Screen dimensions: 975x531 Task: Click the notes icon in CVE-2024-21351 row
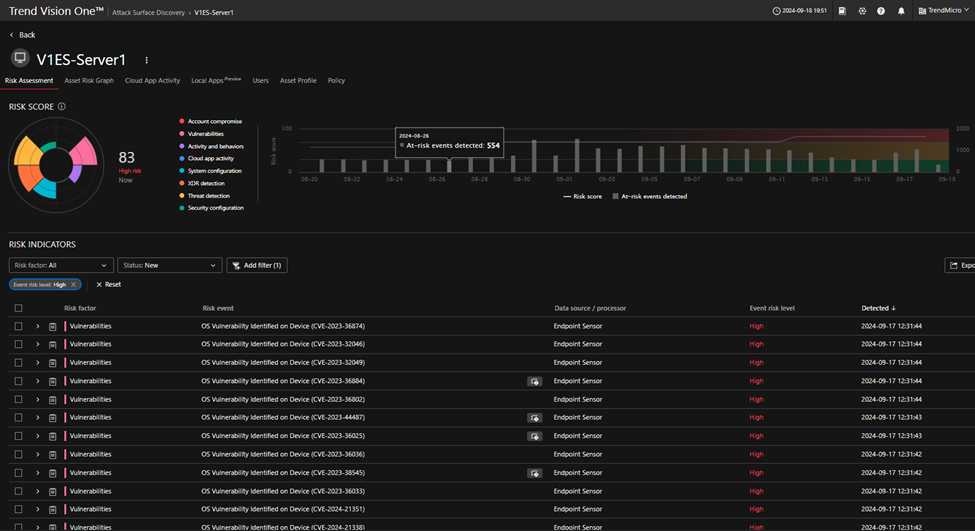(53, 510)
